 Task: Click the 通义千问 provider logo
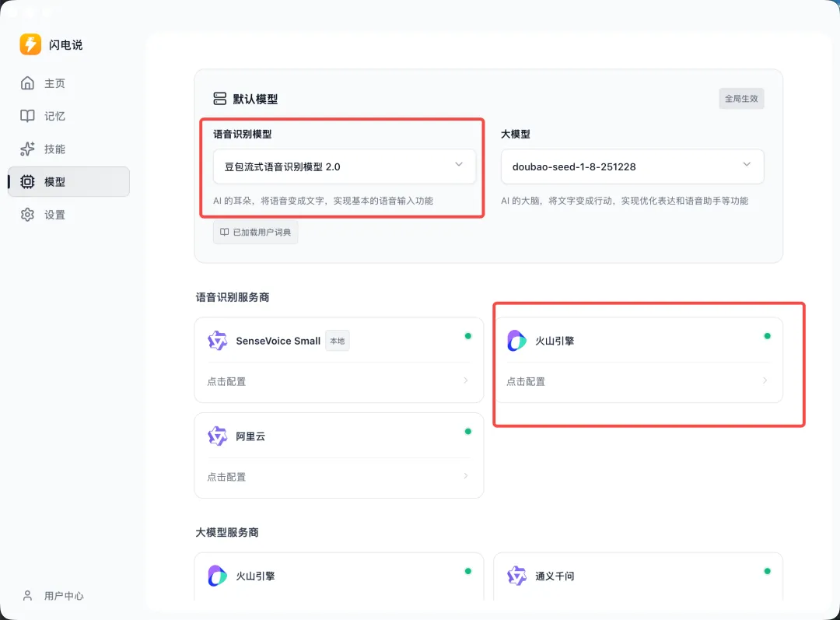pyautogui.click(x=516, y=576)
